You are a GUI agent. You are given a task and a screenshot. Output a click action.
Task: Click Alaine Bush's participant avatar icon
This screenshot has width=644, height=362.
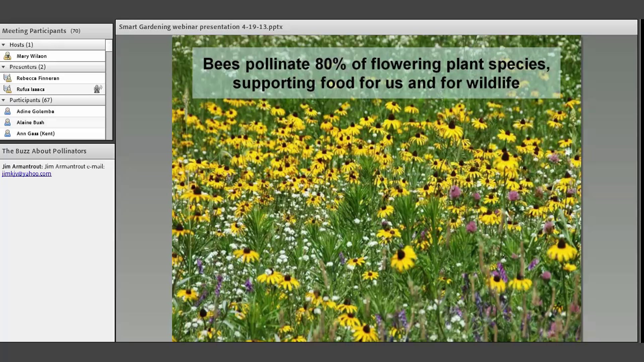pos(7,122)
